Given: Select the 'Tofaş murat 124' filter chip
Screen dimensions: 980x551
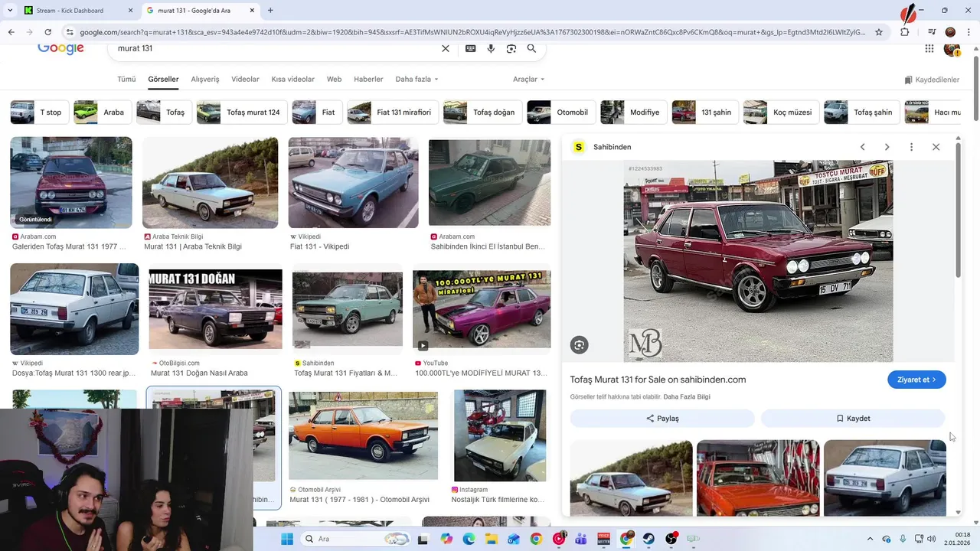Looking at the screenshot, I should tap(242, 112).
